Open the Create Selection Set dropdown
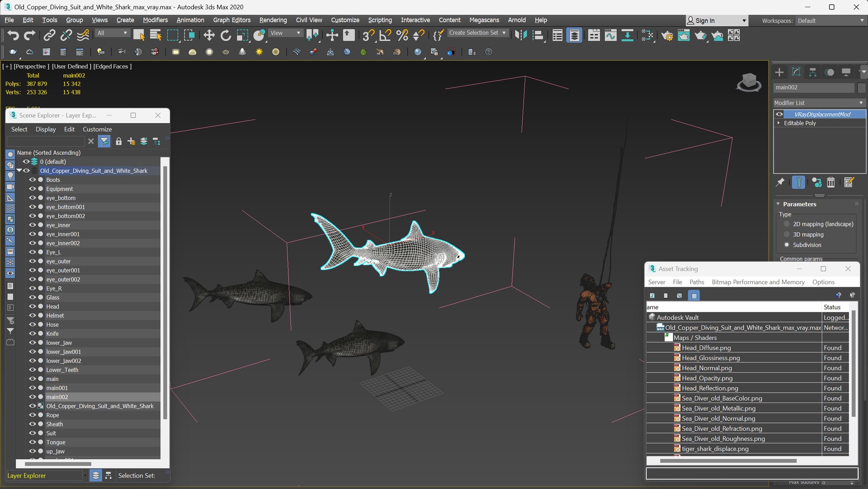 pyautogui.click(x=478, y=33)
